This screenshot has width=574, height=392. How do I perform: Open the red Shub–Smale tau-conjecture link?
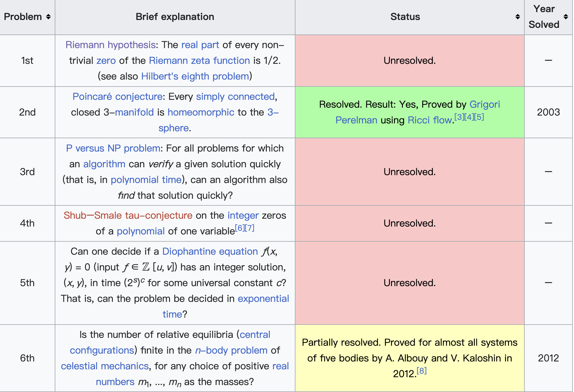coord(128,215)
